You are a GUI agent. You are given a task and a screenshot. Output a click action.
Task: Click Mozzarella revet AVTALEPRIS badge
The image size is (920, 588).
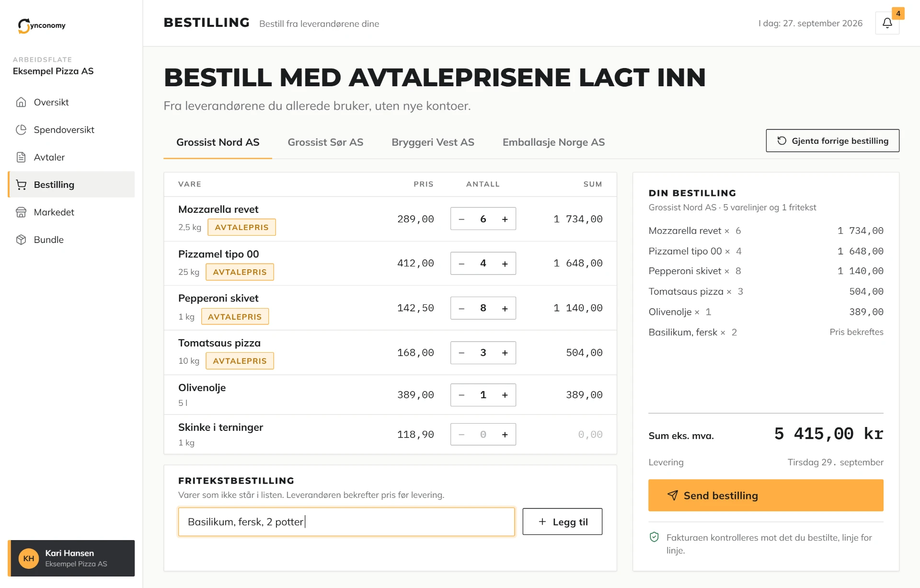(241, 227)
